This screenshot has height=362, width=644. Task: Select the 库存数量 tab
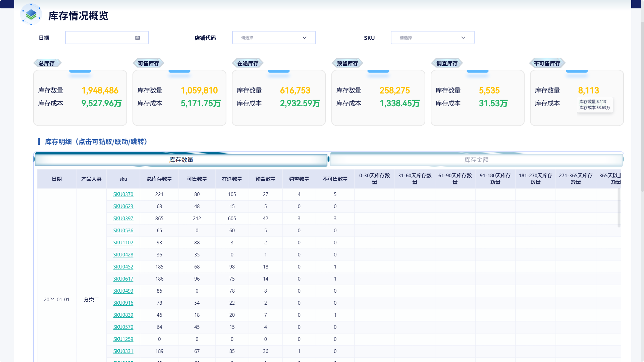coord(181,160)
